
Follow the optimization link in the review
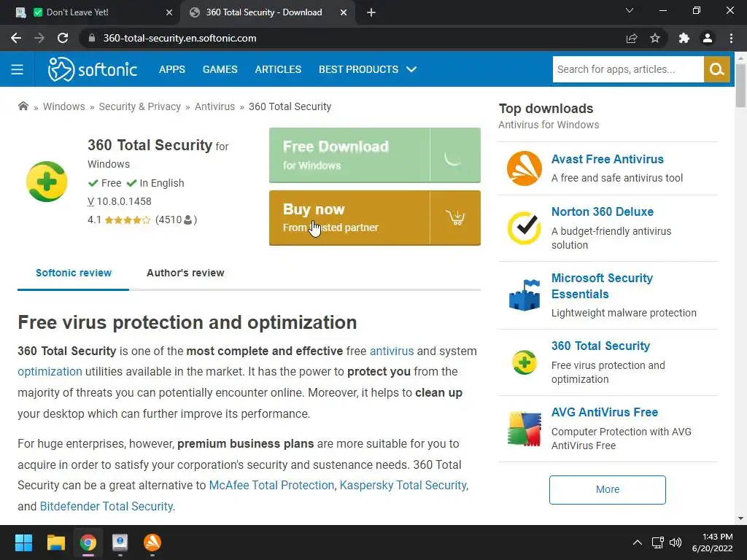[50, 371]
